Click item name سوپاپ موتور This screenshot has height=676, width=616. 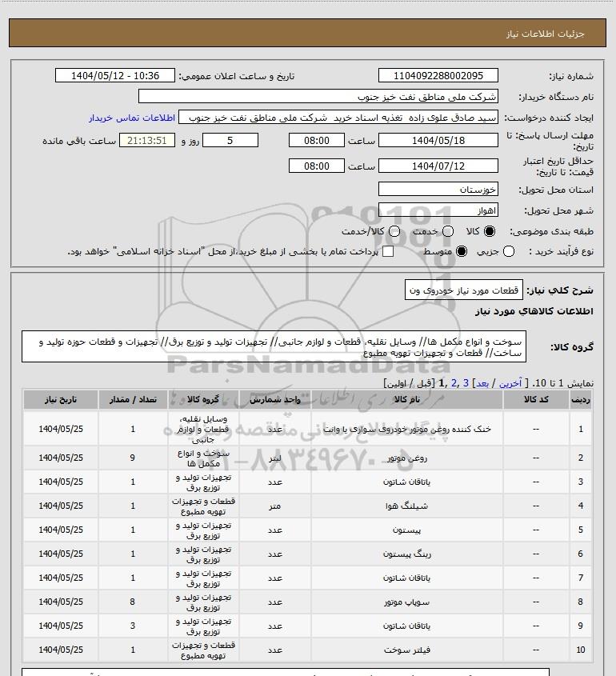(x=407, y=602)
